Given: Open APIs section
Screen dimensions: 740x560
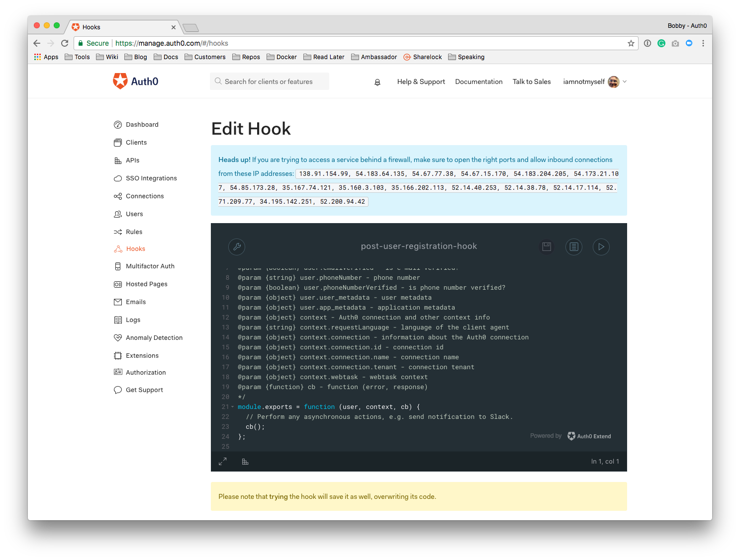Looking at the screenshot, I should tap(127, 160).
